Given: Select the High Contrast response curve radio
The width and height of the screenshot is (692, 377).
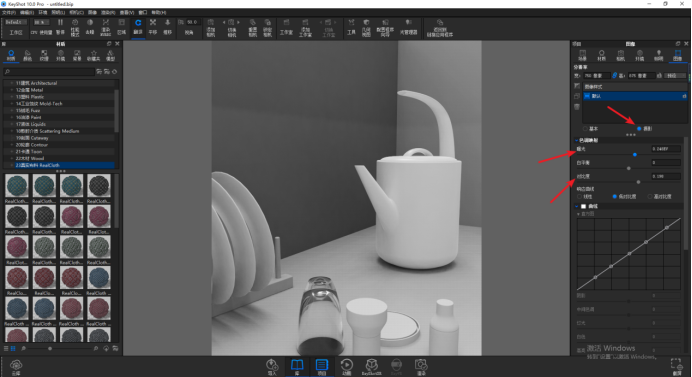Looking at the screenshot, I should pyautogui.click(x=650, y=196).
